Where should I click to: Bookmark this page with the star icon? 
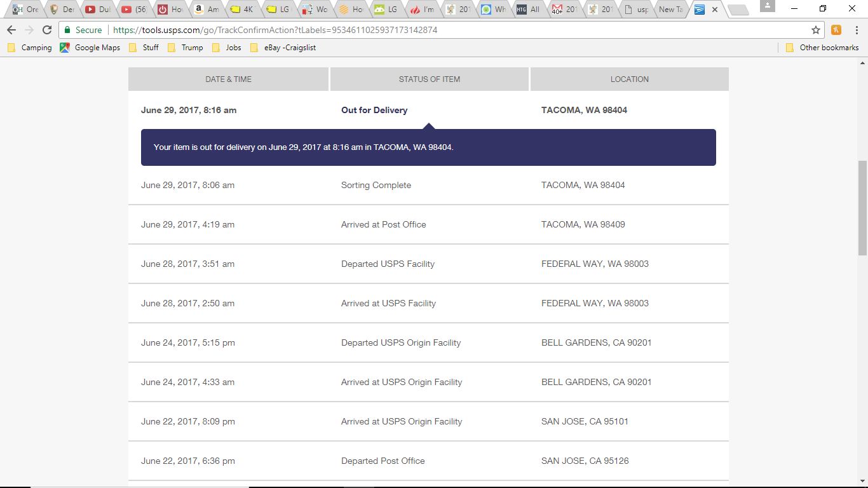pyautogui.click(x=816, y=30)
